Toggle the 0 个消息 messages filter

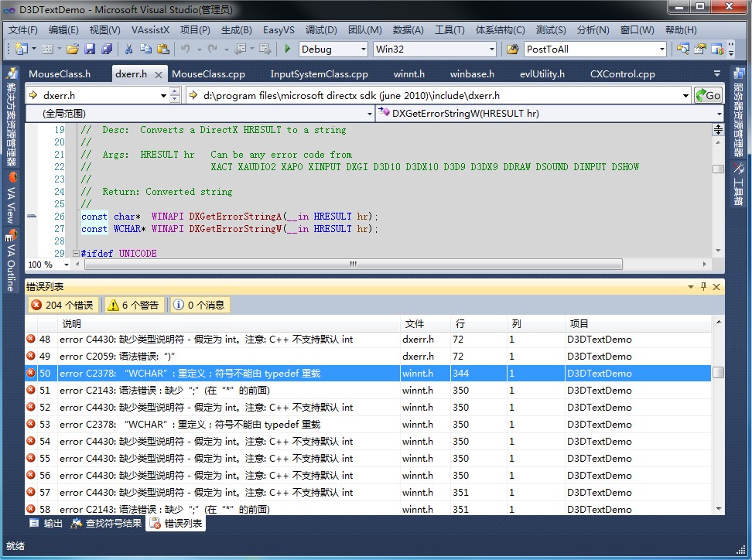[x=200, y=305]
